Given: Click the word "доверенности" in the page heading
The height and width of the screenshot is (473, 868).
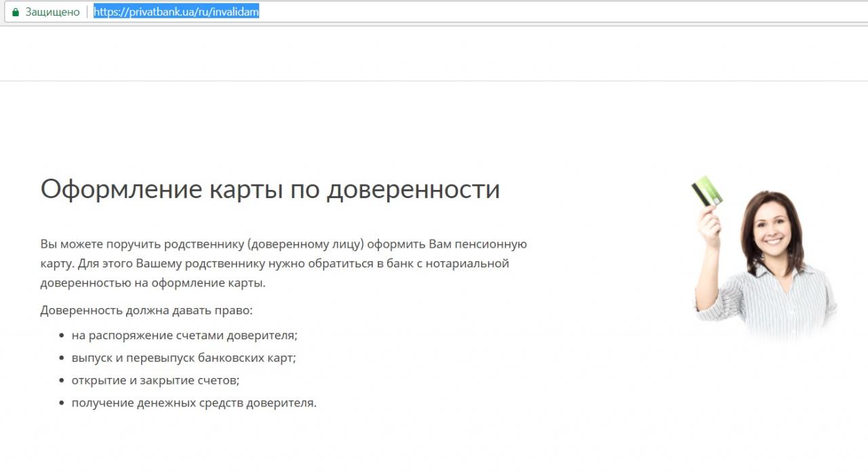Looking at the screenshot, I should coord(413,189).
